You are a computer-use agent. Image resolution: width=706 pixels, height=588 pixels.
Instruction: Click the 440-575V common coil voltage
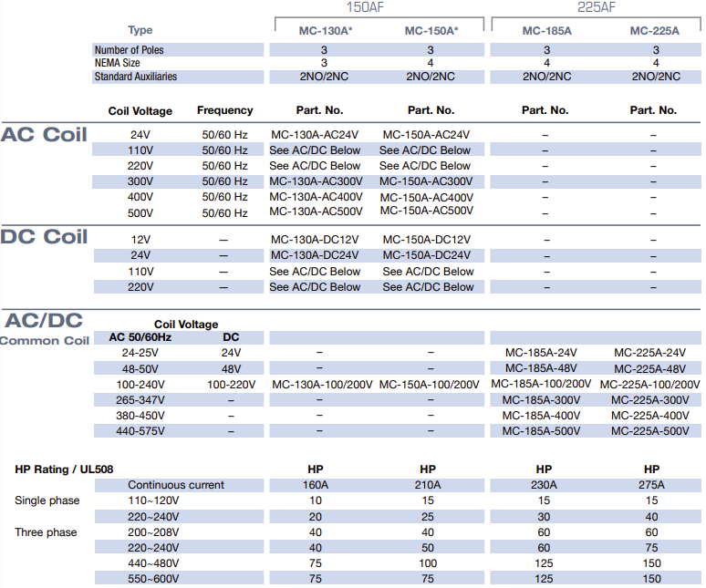(140, 431)
